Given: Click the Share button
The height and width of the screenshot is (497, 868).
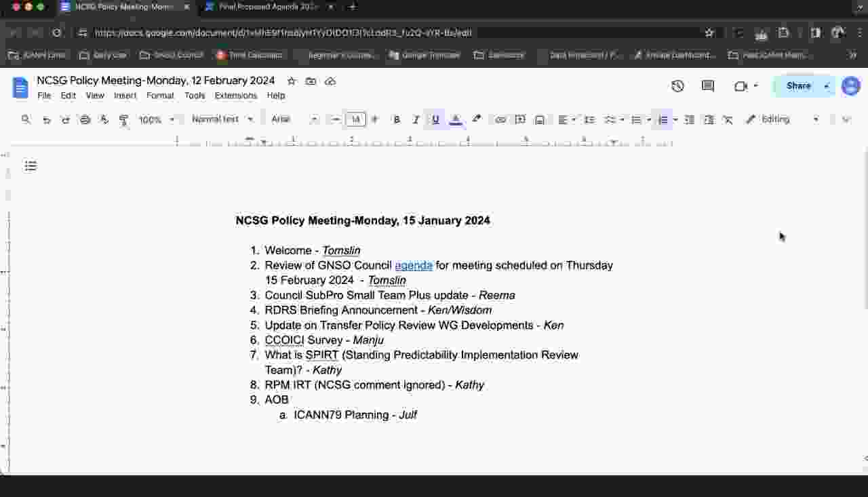Looking at the screenshot, I should click(798, 86).
